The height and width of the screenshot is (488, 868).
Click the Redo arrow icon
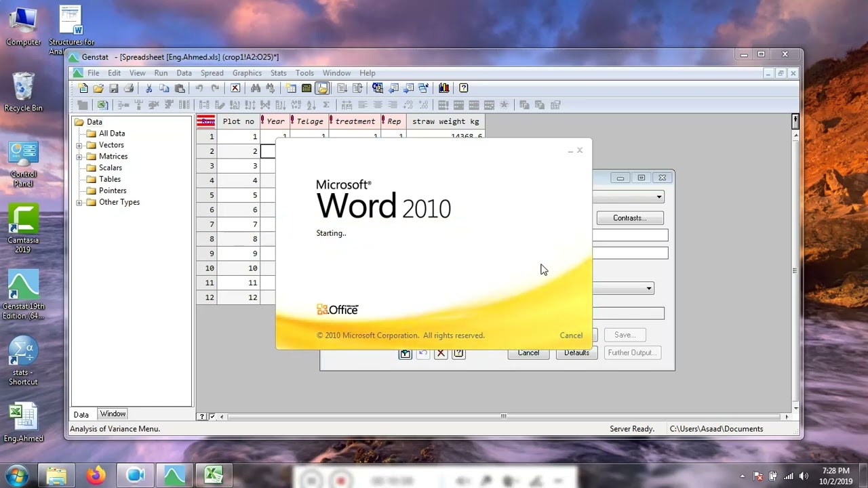(x=215, y=88)
